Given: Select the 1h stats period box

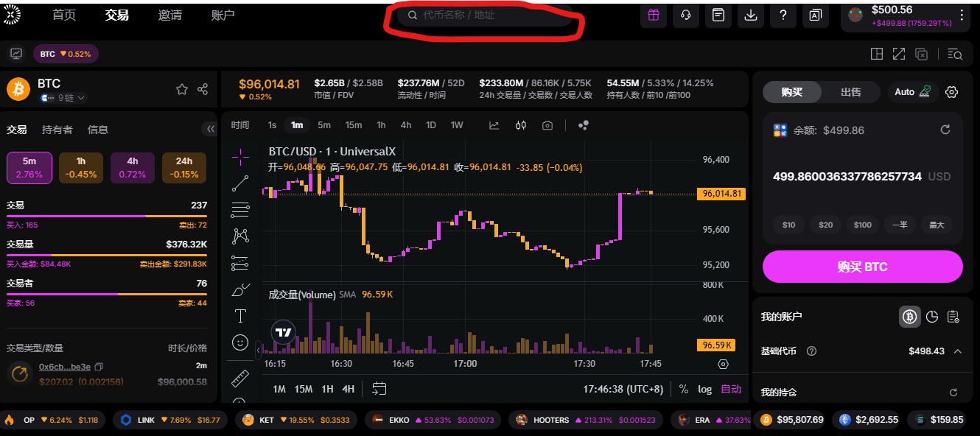Looking at the screenshot, I should tap(81, 168).
